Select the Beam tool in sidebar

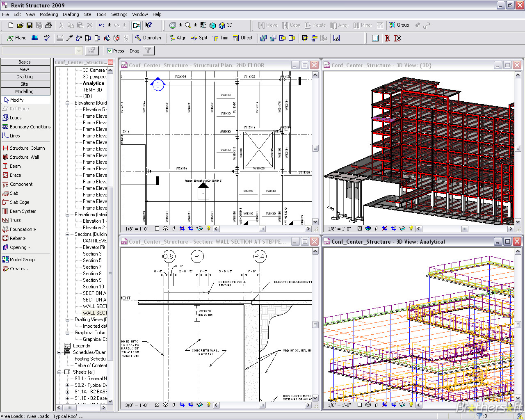pyautogui.click(x=15, y=166)
